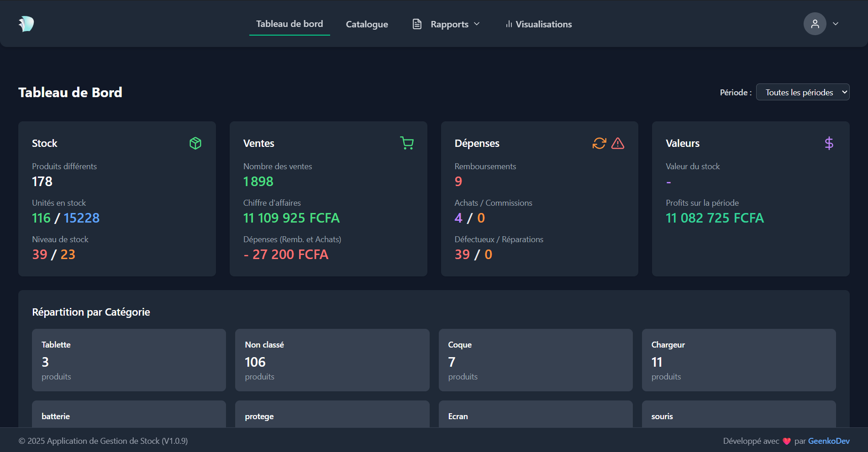Screen dimensions: 868x452
Task: Select the Tablette category card
Action: [x=129, y=360]
